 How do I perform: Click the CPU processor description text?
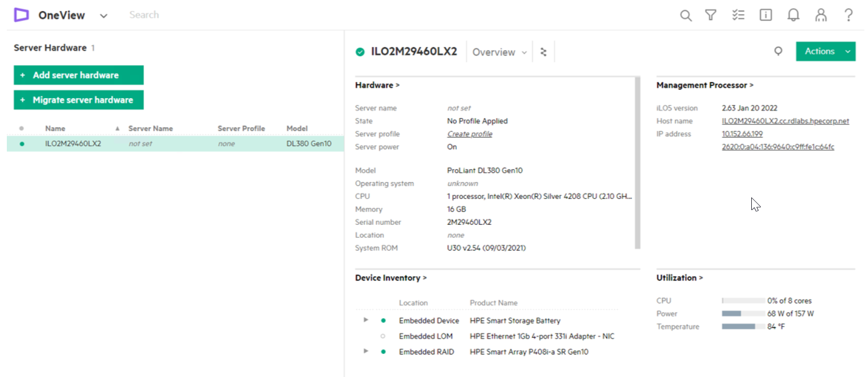[x=539, y=196]
